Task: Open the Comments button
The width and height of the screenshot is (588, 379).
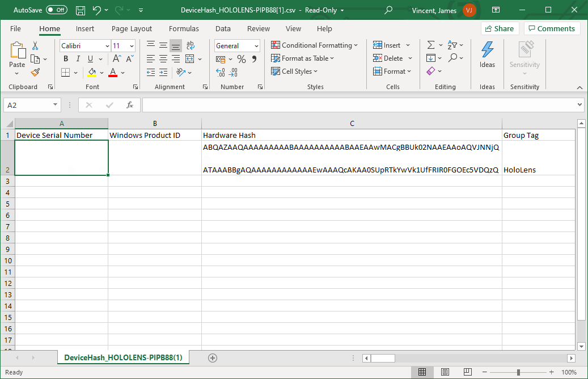Action: tap(552, 28)
